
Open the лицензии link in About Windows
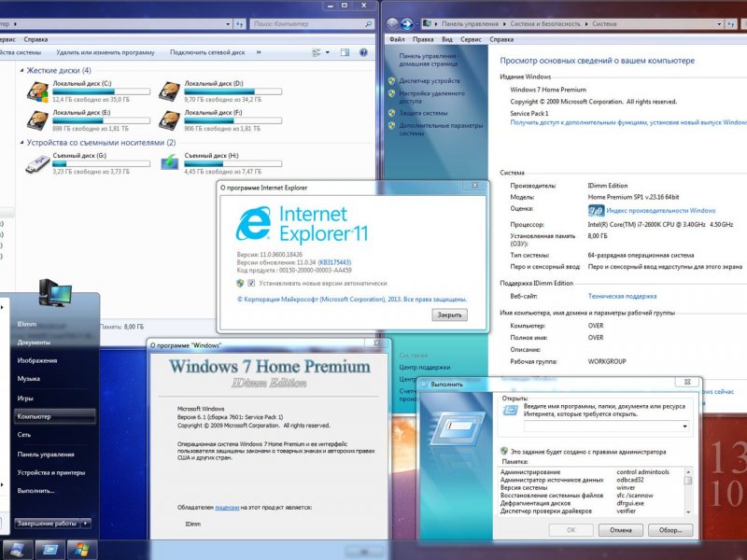click(x=227, y=508)
